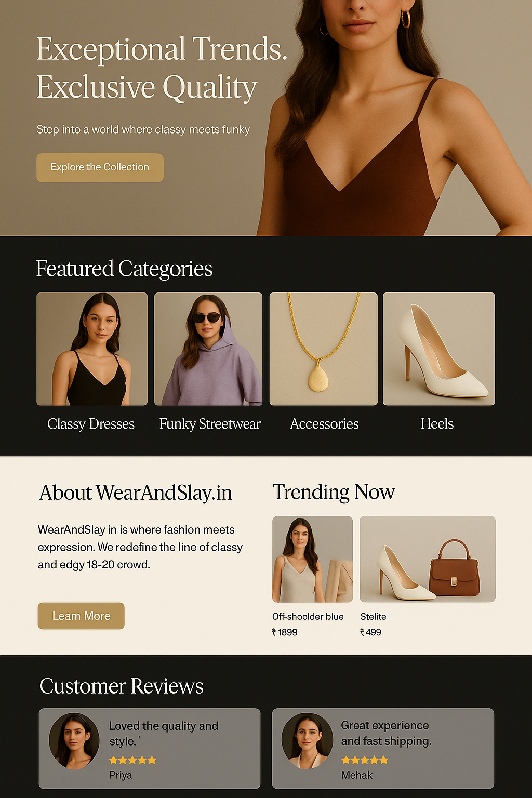The width and height of the screenshot is (532, 798).
Task: Click Mehak's reviewer avatar
Action: coord(307,741)
